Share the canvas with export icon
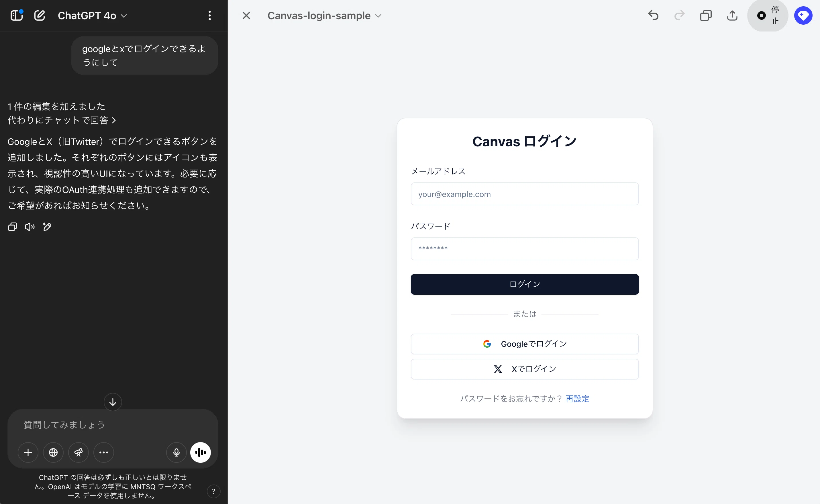Viewport: 820px width, 504px height. (732, 15)
